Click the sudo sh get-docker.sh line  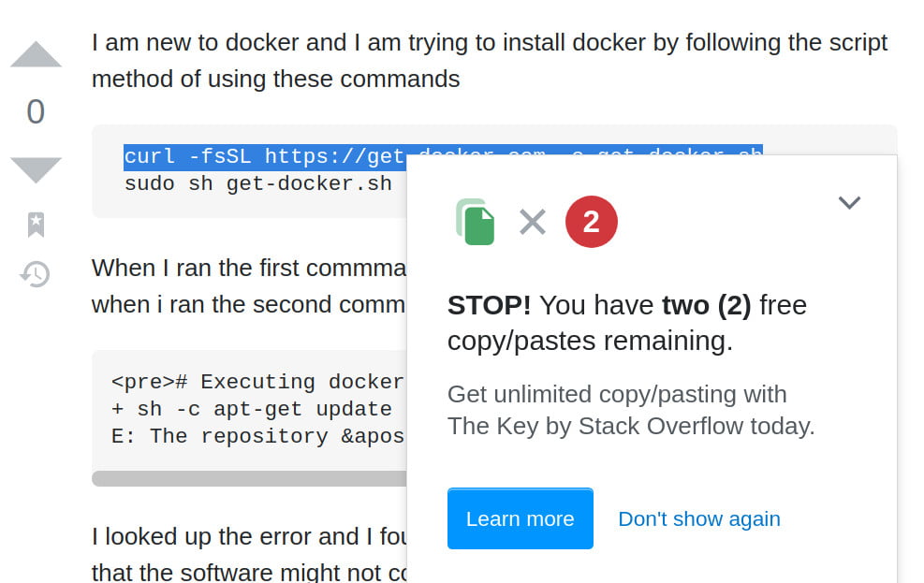(x=258, y=183)
